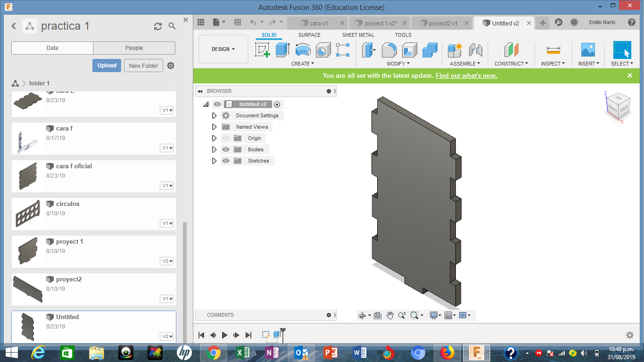Toggle Origin folder visibility

coord(225,138)
